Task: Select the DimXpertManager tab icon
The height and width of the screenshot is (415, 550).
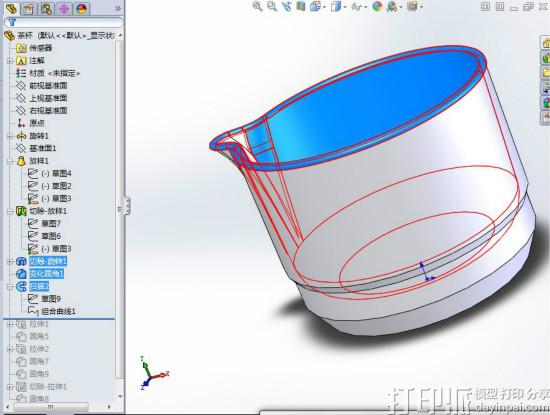Action: pyautogui.click(x=64, y=9)
